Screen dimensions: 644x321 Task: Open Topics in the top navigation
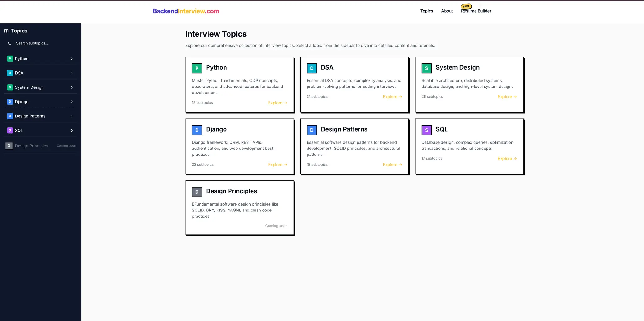427,11
